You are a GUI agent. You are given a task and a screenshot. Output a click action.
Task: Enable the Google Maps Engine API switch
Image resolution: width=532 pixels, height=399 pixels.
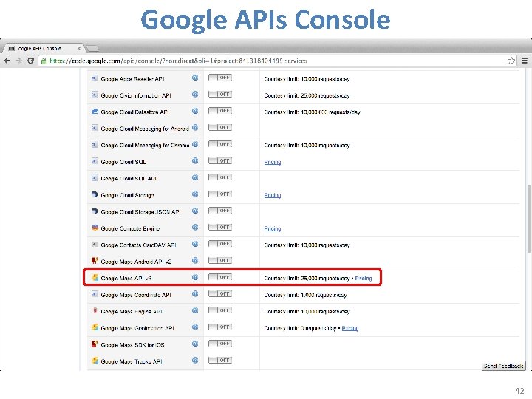[220, 310]
